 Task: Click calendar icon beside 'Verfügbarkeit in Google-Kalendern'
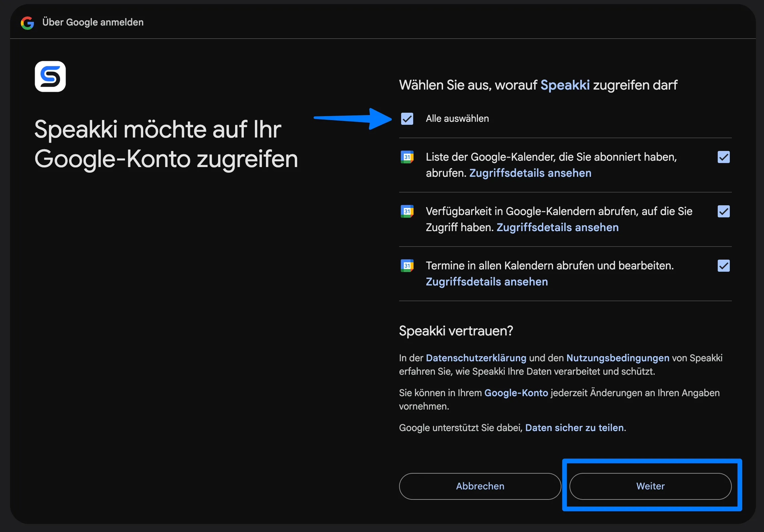click(x=407, y=211)
